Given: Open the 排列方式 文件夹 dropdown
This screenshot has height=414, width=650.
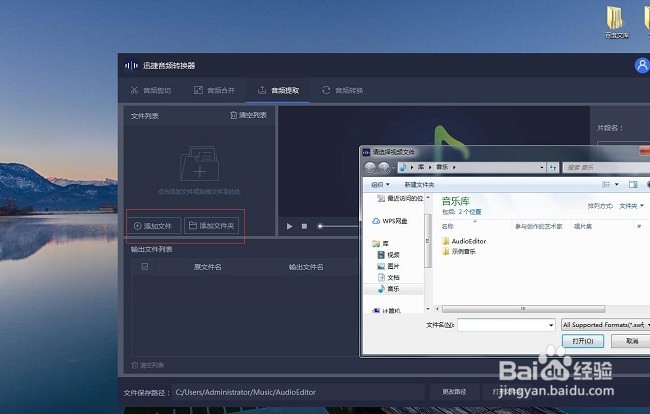Looking at the screenshot, I should coord(631,206).
